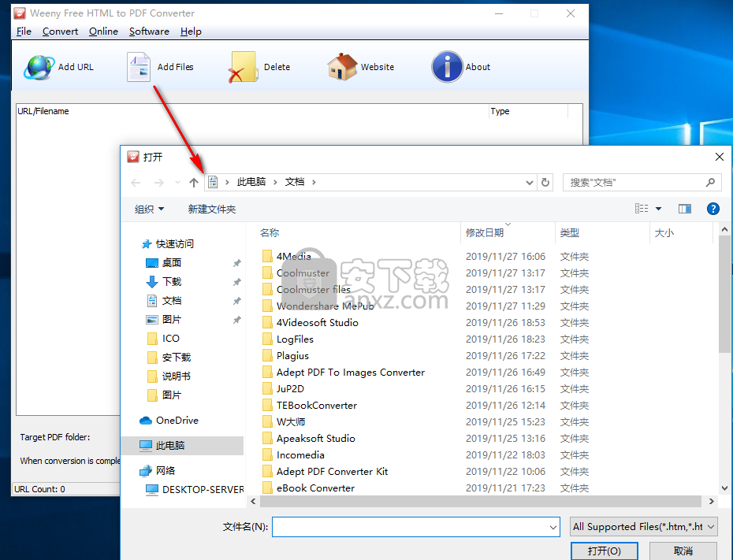
Task: Select the LogFiles folder
Action: point(295,339)
